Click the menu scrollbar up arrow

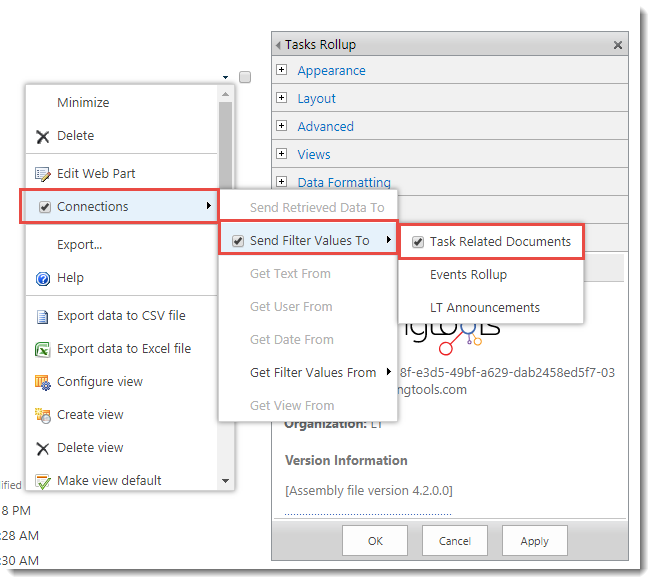pyautogui.click(x=226, y=94)
